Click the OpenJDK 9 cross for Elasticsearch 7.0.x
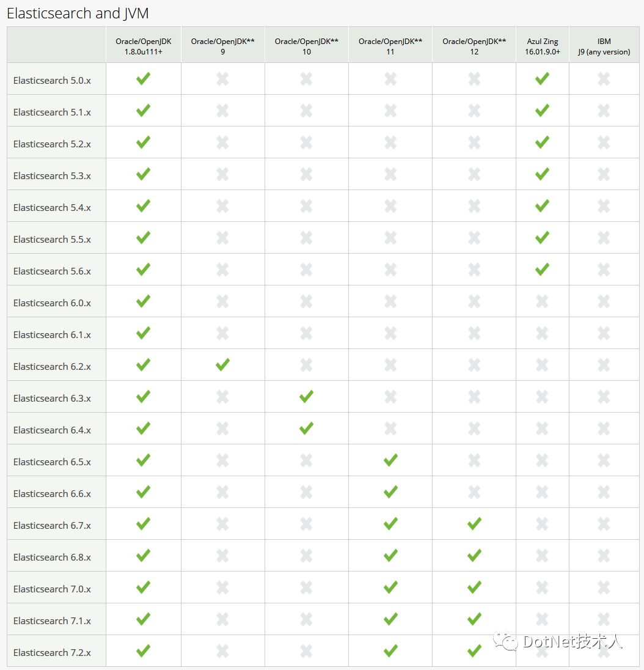Viewport: 644px width, 670px height. coord(222,587)
